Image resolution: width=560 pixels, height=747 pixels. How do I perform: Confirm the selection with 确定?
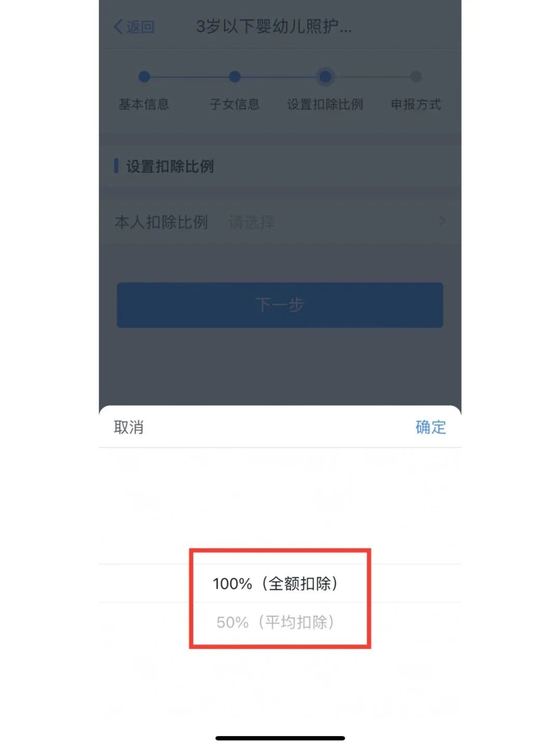[431, 427]
